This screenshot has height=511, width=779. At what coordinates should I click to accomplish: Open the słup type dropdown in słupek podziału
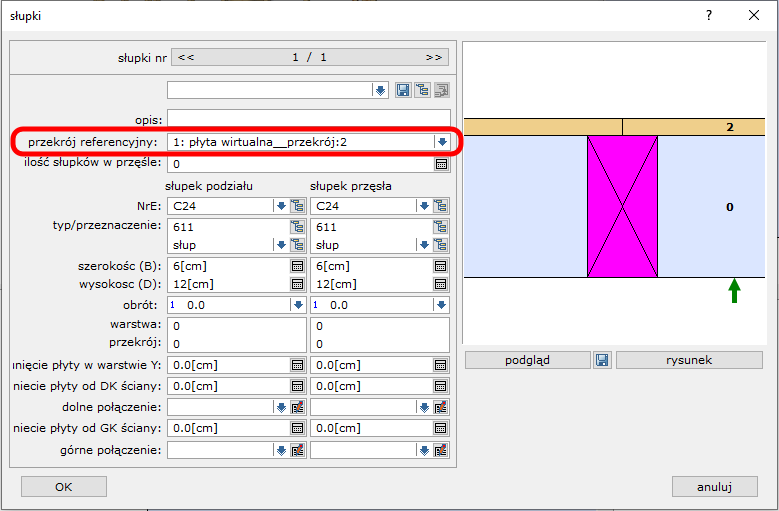(280, 245)
